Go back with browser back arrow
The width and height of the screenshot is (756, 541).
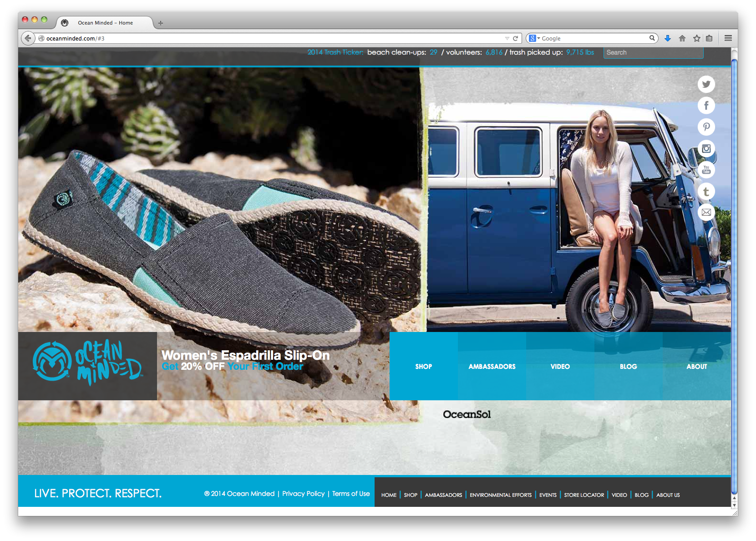pos(28,38)
